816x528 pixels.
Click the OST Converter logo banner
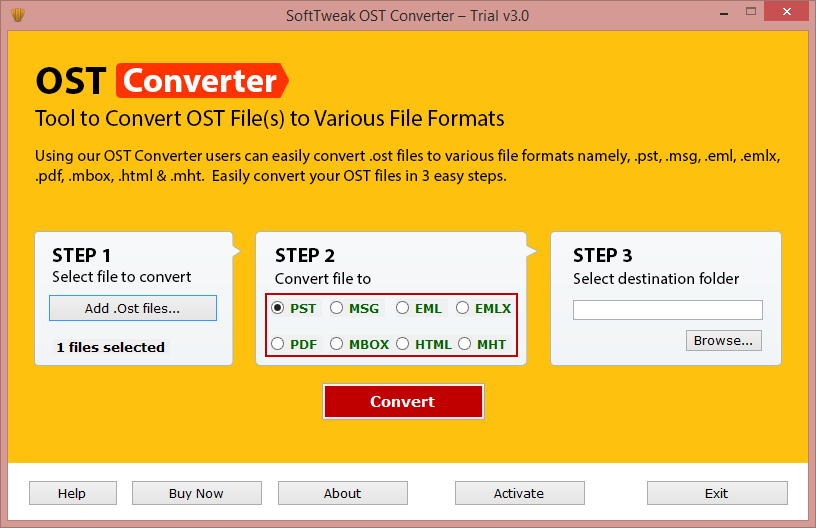(x=162, y=81)
